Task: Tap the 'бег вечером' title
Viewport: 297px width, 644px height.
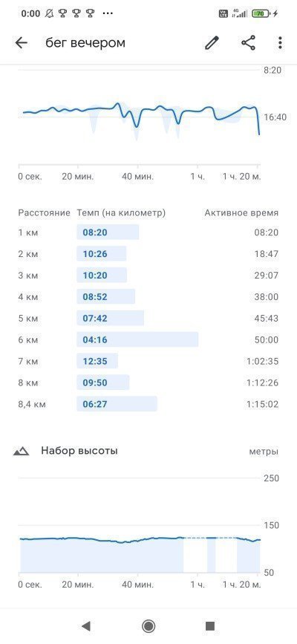Action: pos(85,43)
